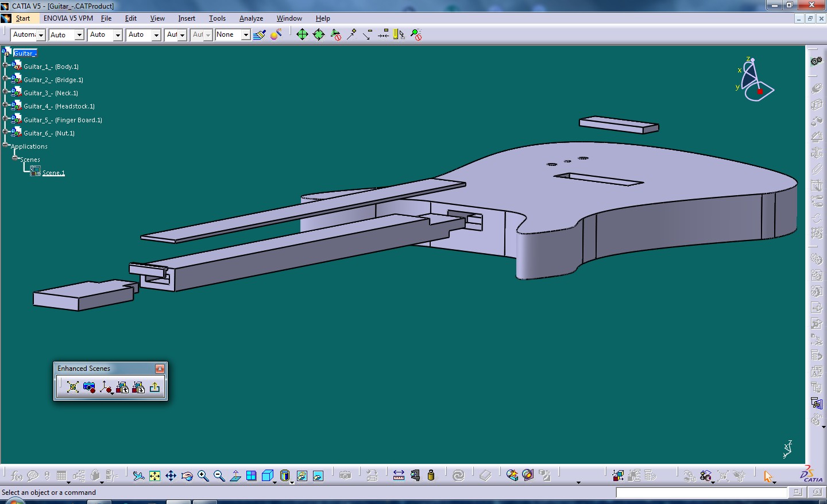Viewport: 827px width, 504px height.
Task: Open the 'Automa' fill color dropdown
Action: point(41,35)
